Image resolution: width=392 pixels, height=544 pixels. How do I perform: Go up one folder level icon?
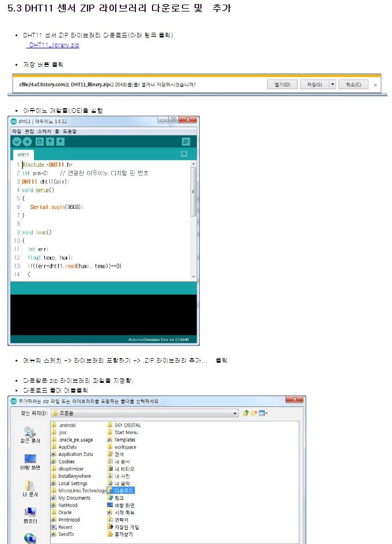[246, 413]
